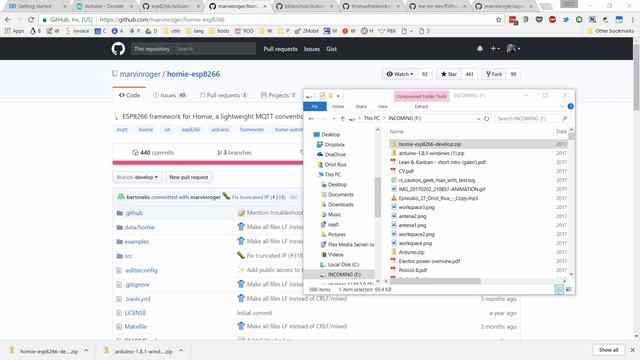Image resolution: width=640 pixels, height=360 pixels.
Task: Click the New pull request button
Action: coord(189,177)
